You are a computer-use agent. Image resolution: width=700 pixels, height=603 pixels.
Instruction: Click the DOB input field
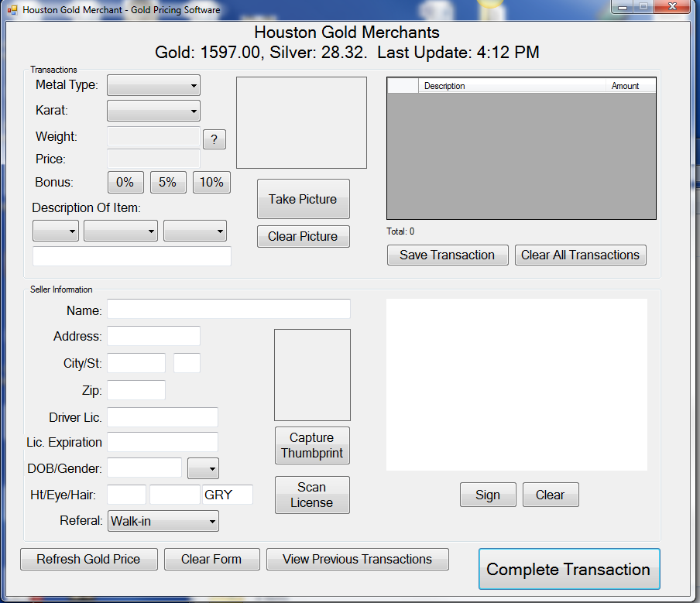[x=144, y=468]
